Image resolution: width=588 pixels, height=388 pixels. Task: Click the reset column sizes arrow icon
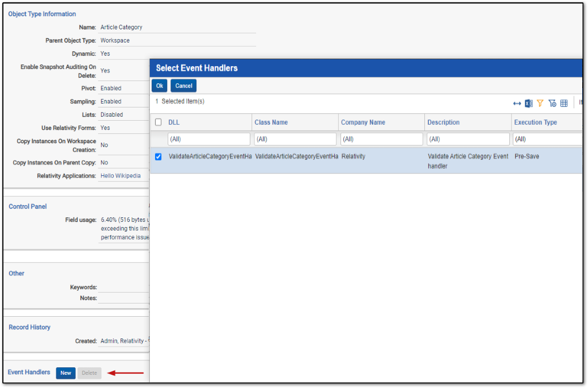click(517, 103)
